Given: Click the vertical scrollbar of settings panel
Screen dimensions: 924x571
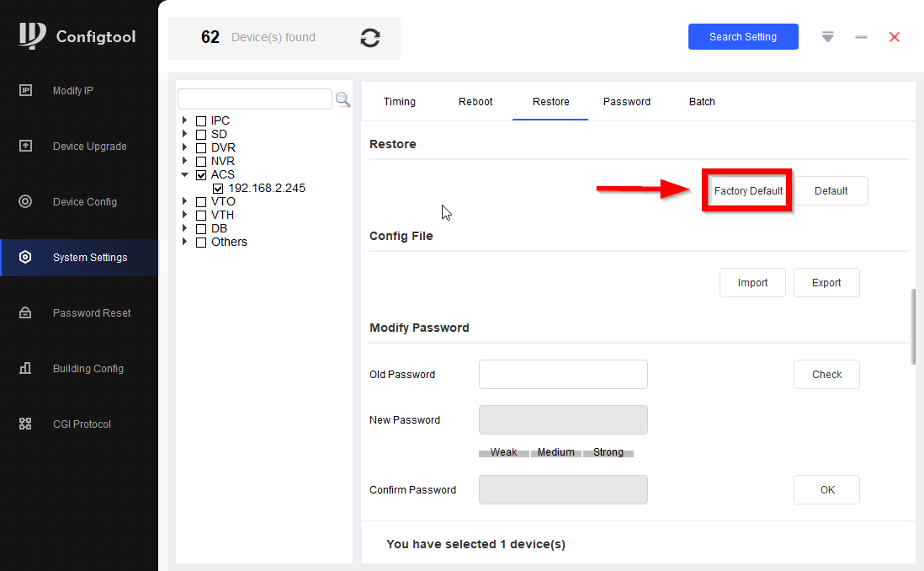Looking at the screenshot, I should tap(914, 327).
